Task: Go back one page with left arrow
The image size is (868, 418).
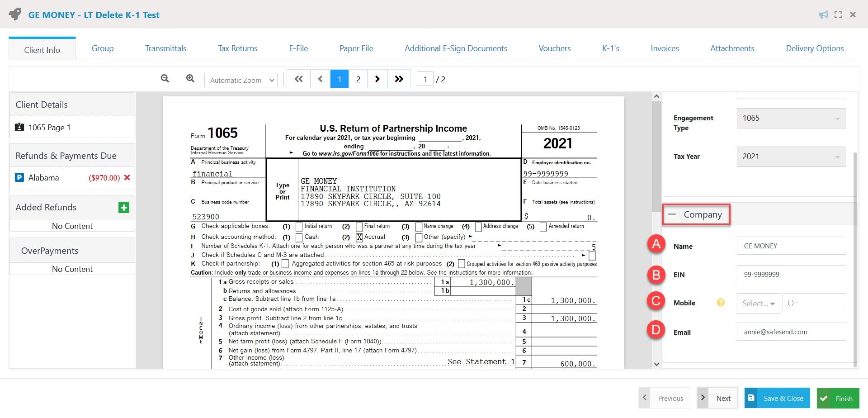Action: click(x=320, y=79)
